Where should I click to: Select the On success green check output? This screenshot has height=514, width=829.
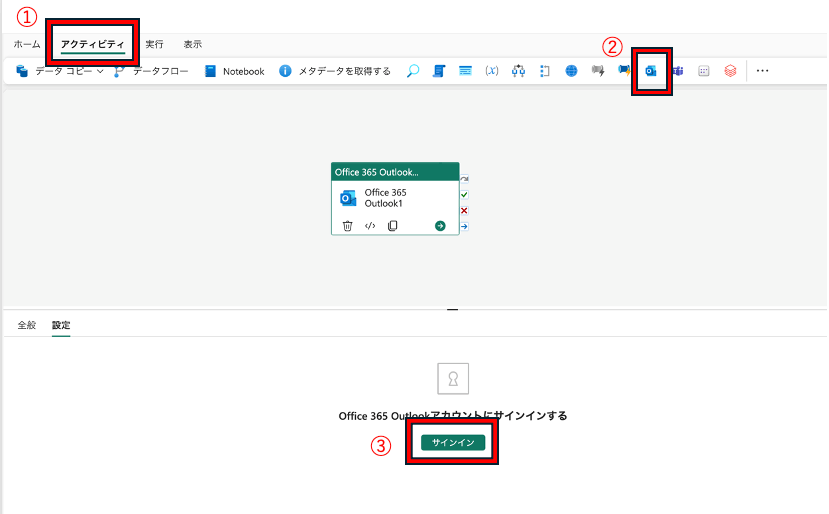[x=464, y=195]
